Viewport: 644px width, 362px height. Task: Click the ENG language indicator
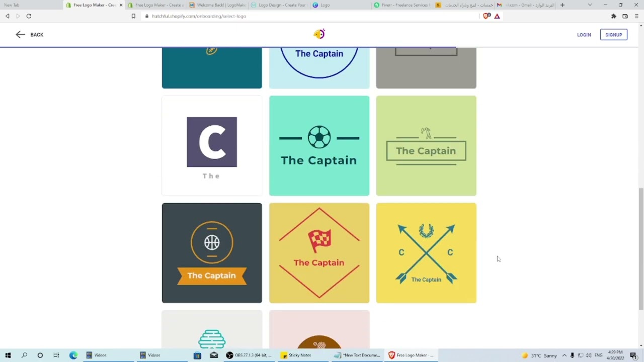[599, 355]
